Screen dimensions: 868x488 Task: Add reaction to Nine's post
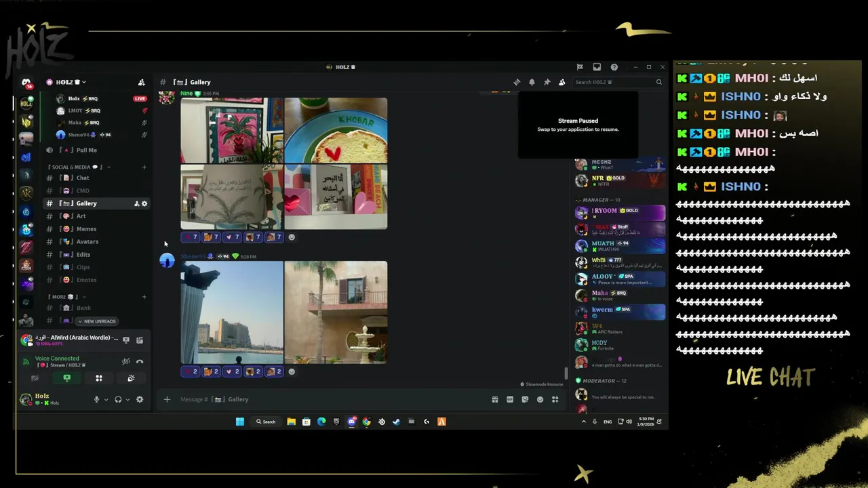(x=292, y=237)
